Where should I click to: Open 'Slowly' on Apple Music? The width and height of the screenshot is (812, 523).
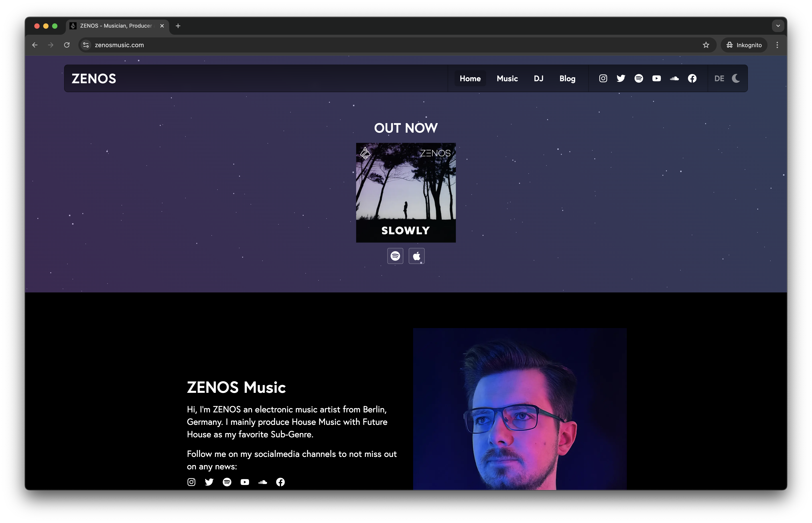(x=416, y=256)
